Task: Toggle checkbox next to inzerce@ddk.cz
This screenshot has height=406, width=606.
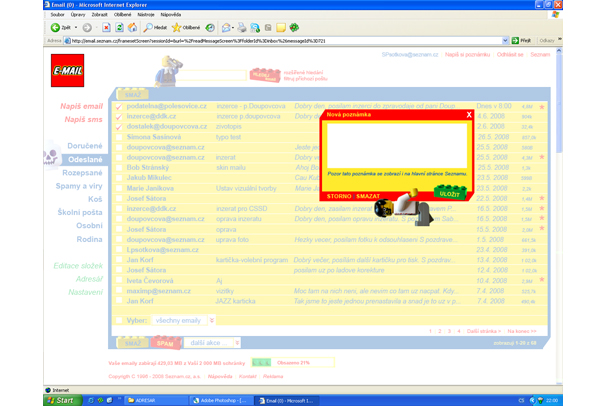Action: [118, 117]
